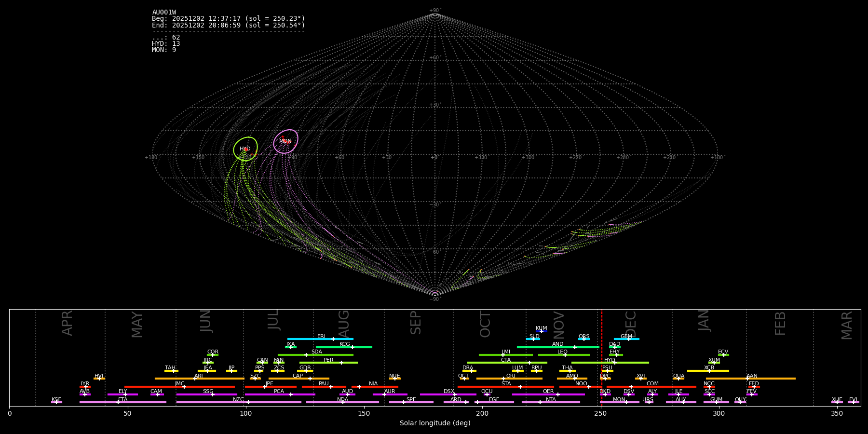Viewport: 868px width, 434px height.
Task: Click the red STA activity bar
Action: (x=482, y=387)
